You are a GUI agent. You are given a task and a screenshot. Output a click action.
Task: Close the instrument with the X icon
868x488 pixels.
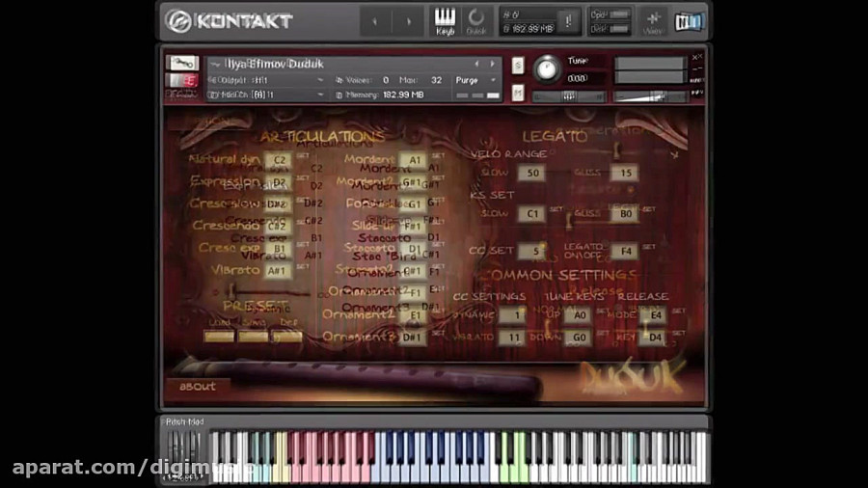click(697, 57)
